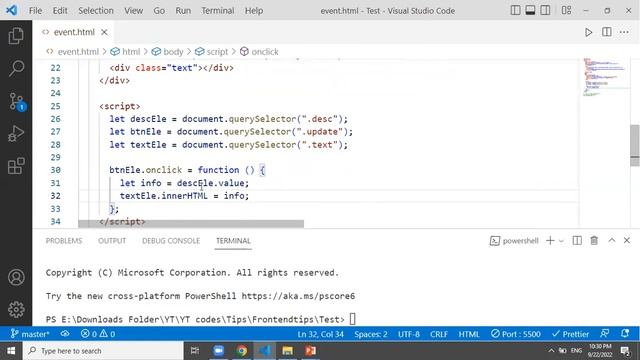Viewport: 640px width, 360px height.
Task: Click the Windows Start button
Action: coord(11,351)
